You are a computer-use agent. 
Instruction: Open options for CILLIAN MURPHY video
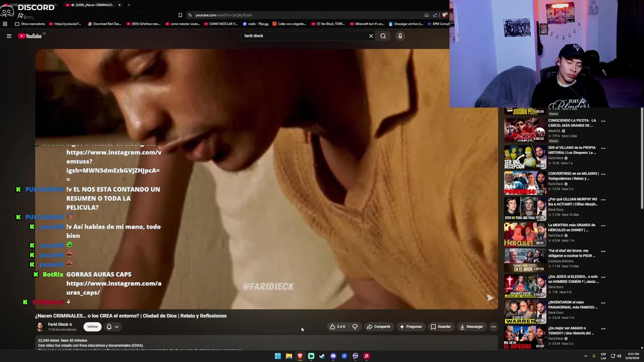click(603, 200)
